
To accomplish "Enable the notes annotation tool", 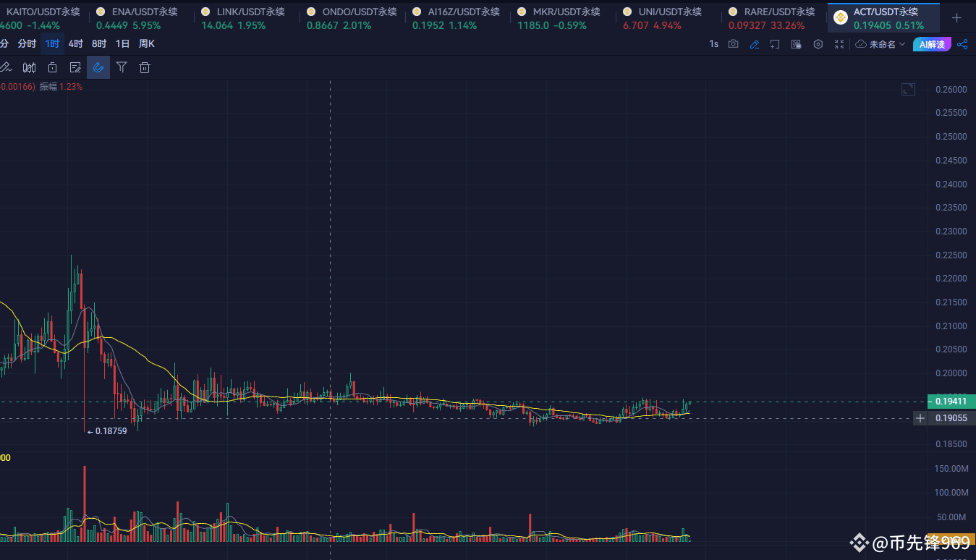I will (75, 67).
